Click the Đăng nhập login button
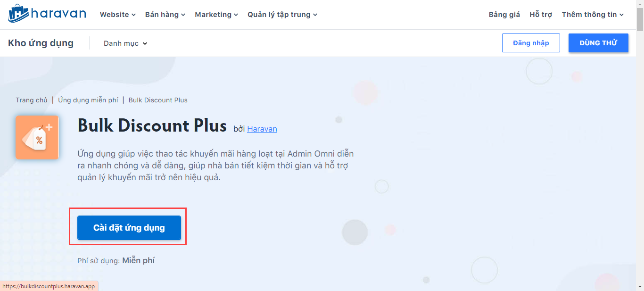The height and width of the screenshot is (291, 644). point(531,43)
